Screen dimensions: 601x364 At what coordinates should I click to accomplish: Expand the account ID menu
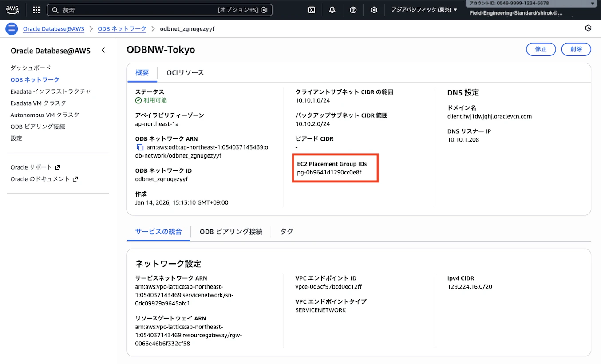pos(531,4)
